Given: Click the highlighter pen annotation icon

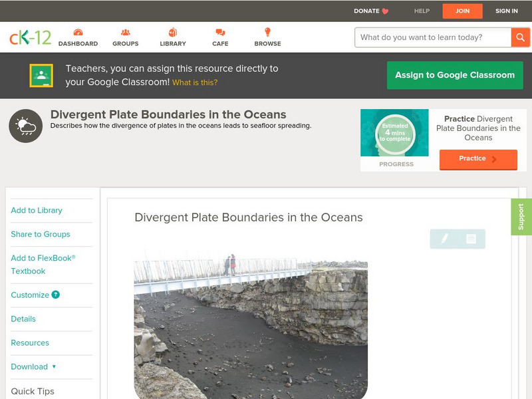Looking at the screenshot, I should tap(444, 239).
